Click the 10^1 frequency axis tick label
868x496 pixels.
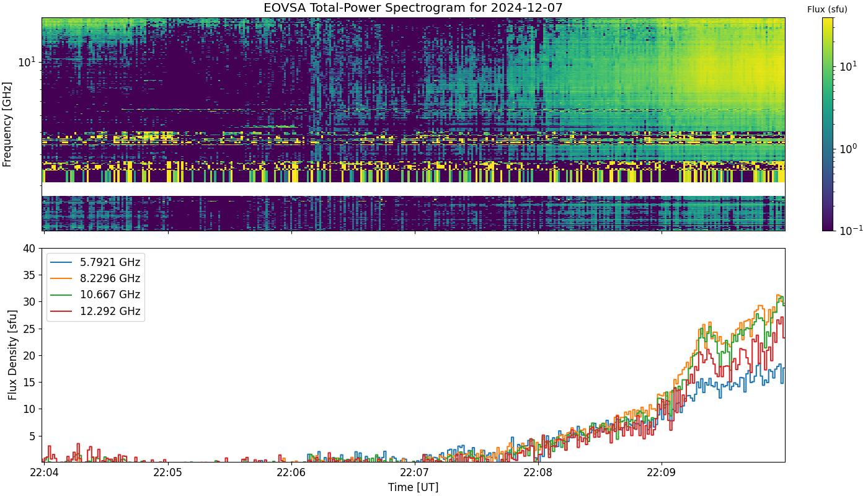(x=27, y=61)
